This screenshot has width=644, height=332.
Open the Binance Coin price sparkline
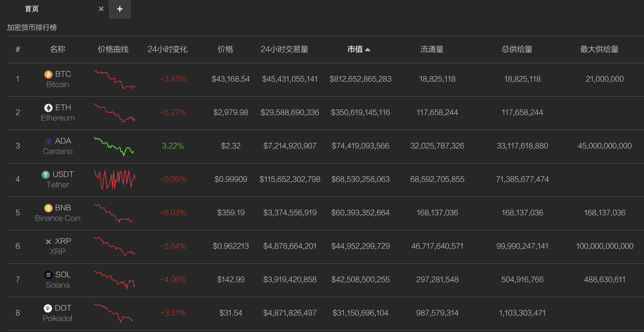114,213
